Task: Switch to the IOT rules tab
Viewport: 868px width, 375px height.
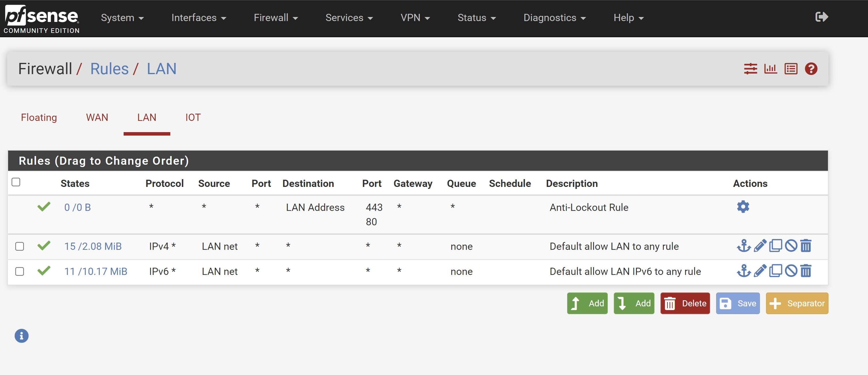Action: 193,117
